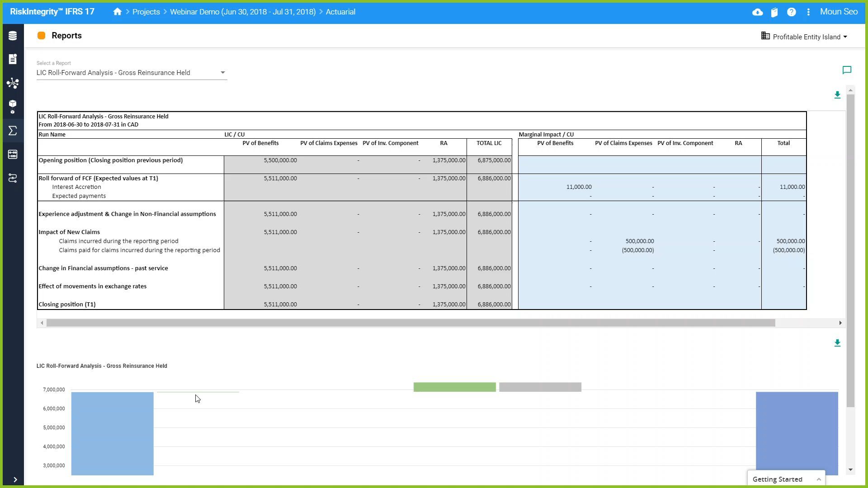Click the horizontal scrollbar under the table
Viewport: 868px width, 488px height.
[410, 323]
